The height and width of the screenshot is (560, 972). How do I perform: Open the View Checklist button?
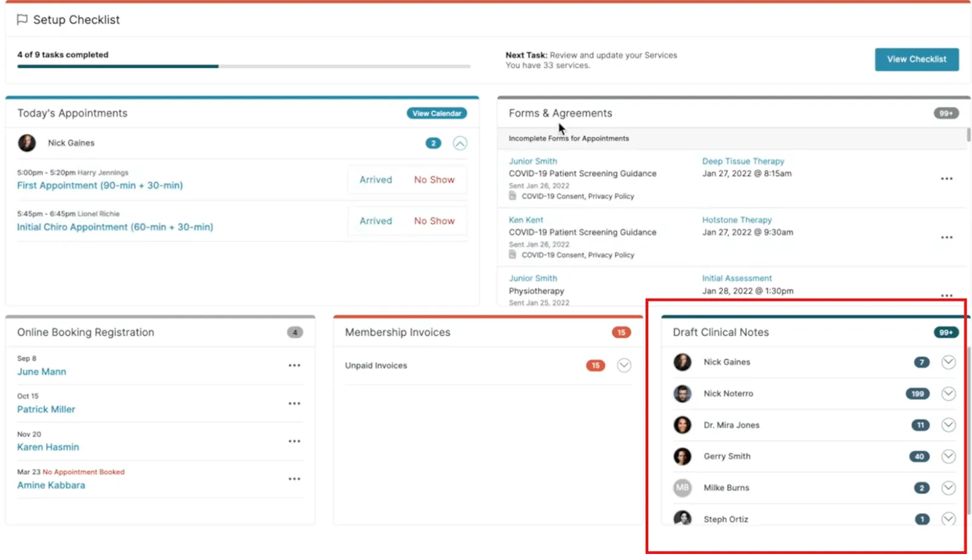917,59
